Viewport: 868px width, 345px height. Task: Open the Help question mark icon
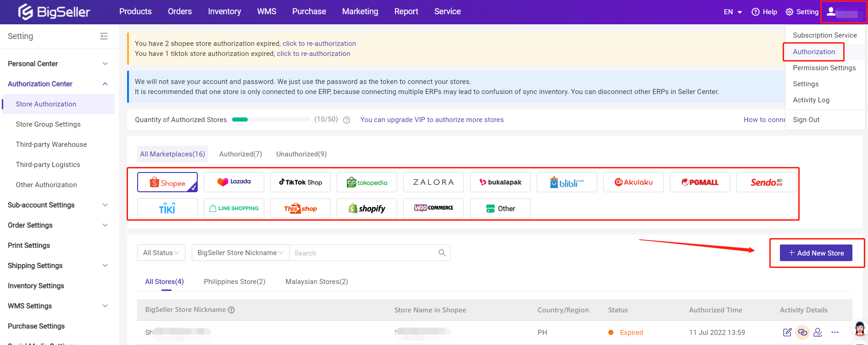click(x=756, y=12)
